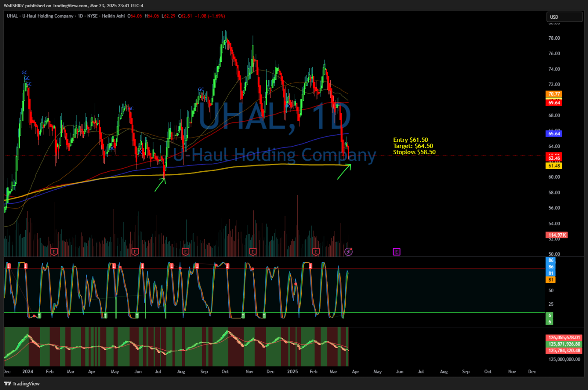Click the 126,055,678.01 indicator value label
Screen dimensions: 588x390
click(564, 337)
